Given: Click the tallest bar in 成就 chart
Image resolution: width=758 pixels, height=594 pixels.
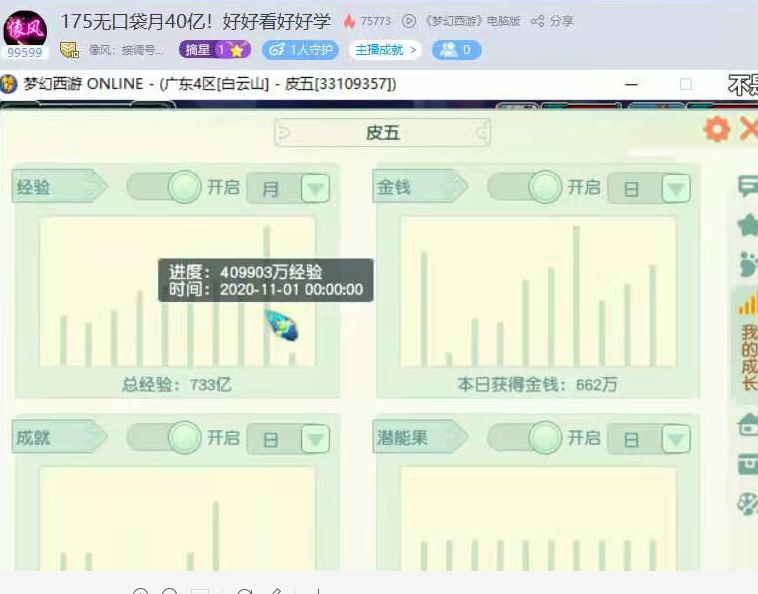Looking at the screenshot, I should tap(216, 536).
